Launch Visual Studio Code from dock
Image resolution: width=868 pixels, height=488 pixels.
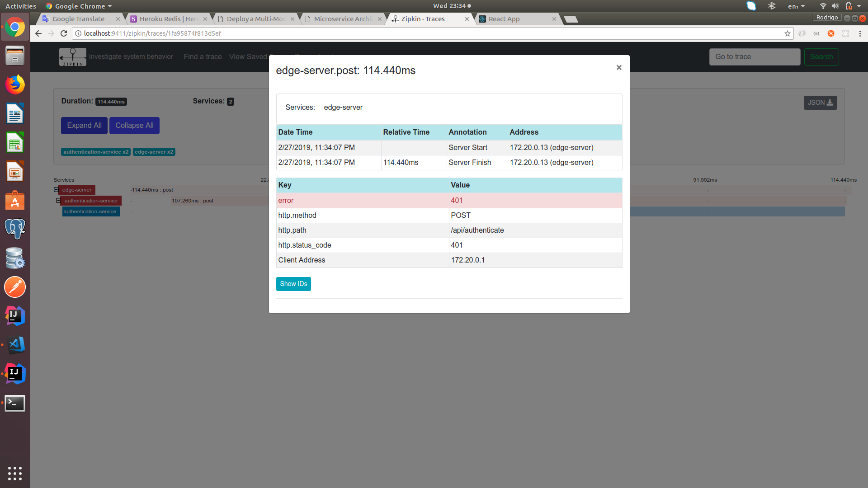coord(15,345)
